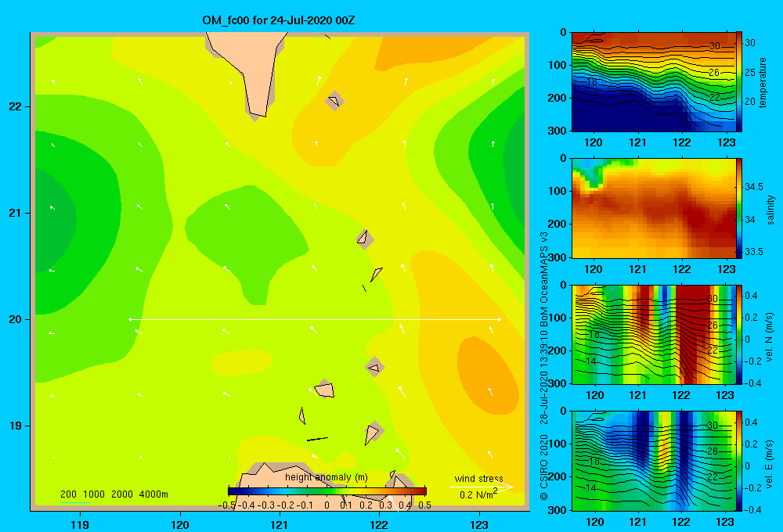Click longitude label 121 below main map

[280, 524]
